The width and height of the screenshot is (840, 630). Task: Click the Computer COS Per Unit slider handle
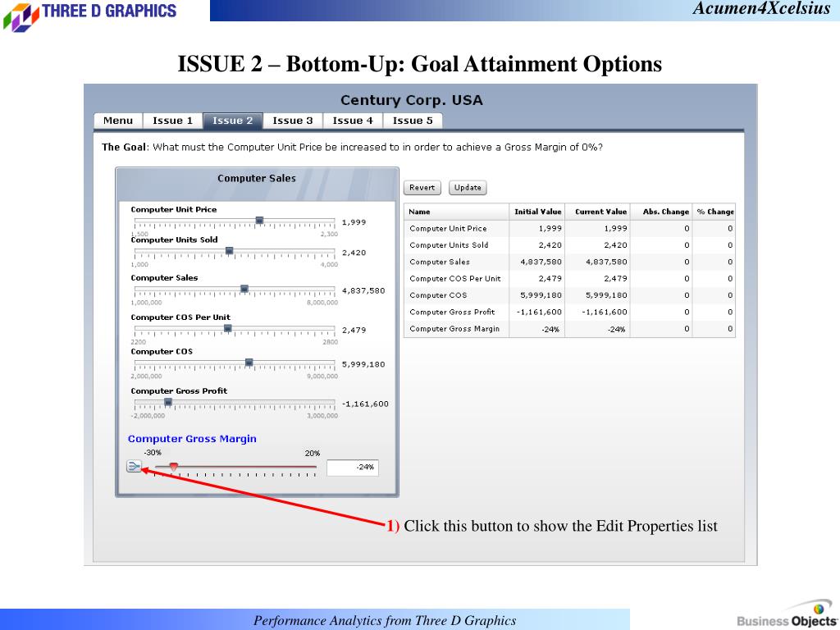click(x=228, y=328)
